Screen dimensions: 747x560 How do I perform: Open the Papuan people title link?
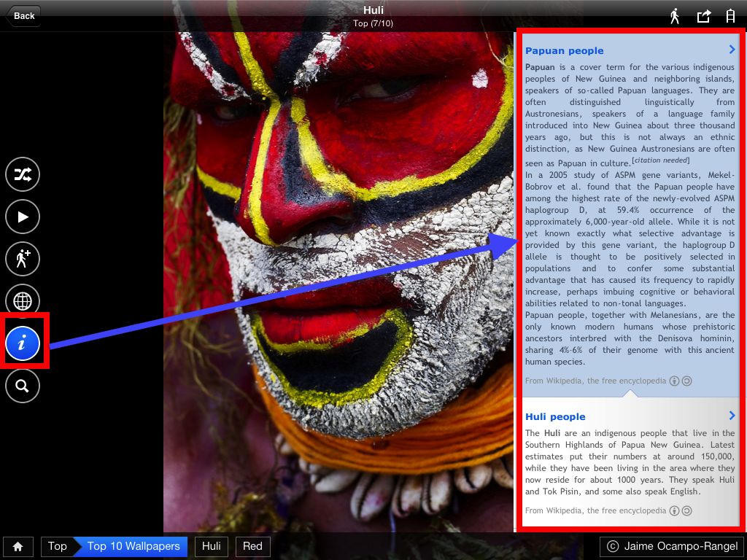564,50
